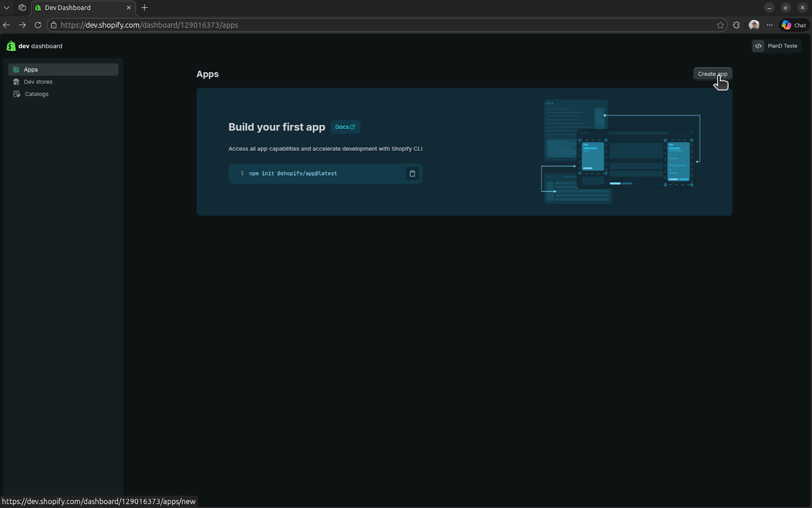Reload the page with the refresh icon
Screen dimensions: 812x508
coord(38,25)
